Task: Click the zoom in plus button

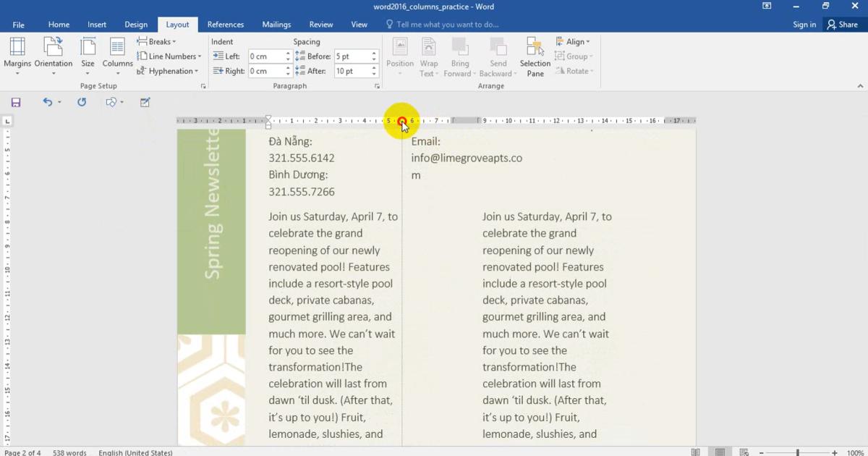Action: pos(835,452)
